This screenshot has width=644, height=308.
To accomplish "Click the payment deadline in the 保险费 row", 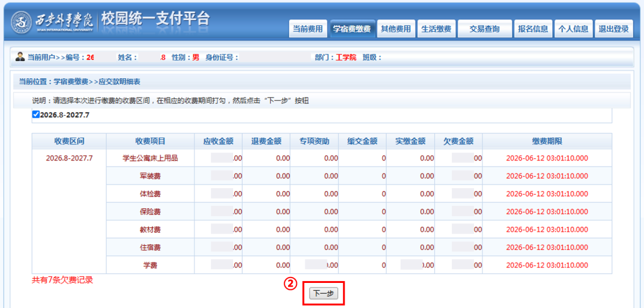I will (x=547, y=212).
